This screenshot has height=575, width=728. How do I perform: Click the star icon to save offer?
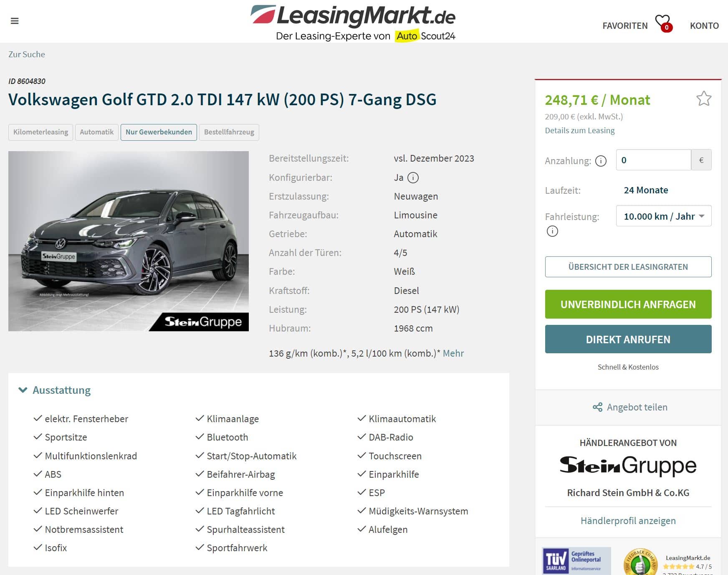click(703, 99)
